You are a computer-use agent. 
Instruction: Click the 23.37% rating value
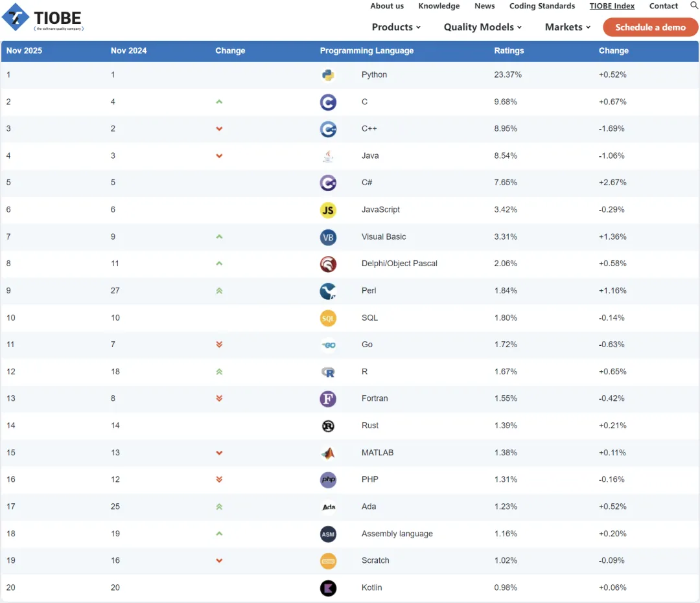point(507,75)
